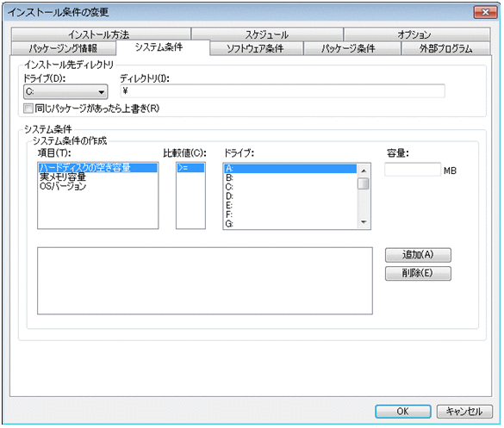The image size is (504, 428).
Task: Switch to the インストール方法 tab
Action: [x=101, y=34]
